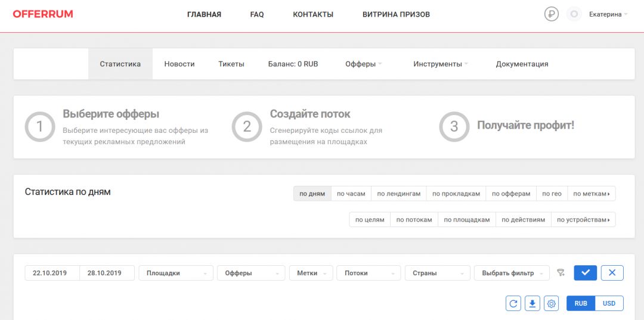Open КОНТАКТЫ page
This screenshot has height=320, width=644.
313,14
